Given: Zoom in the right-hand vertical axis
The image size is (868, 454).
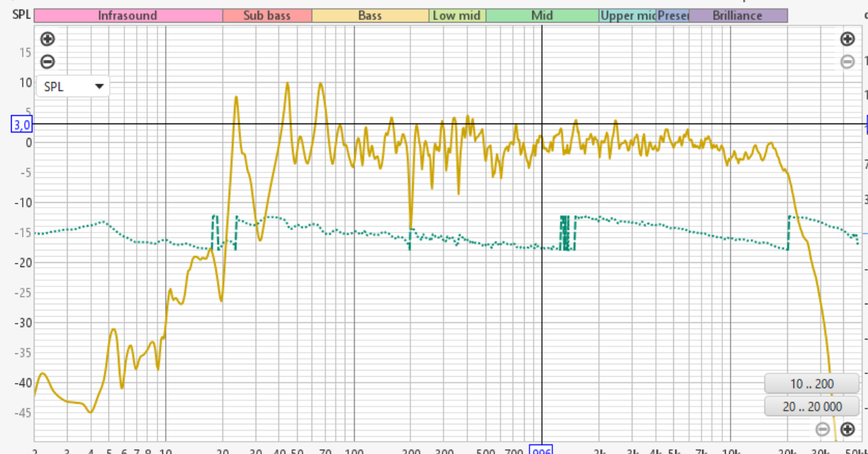Looking at the screenshot, I should [x=847, y=39].
